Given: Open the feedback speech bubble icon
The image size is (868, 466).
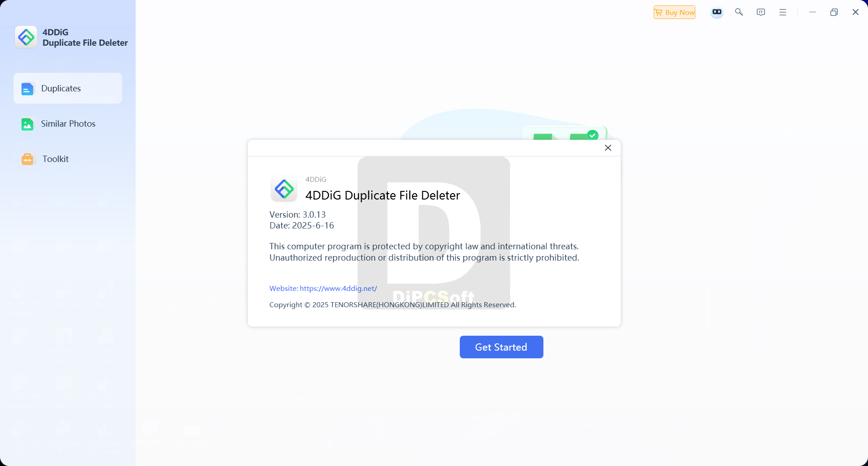Looking at the screenshot, I should click(x=761, y=12).
